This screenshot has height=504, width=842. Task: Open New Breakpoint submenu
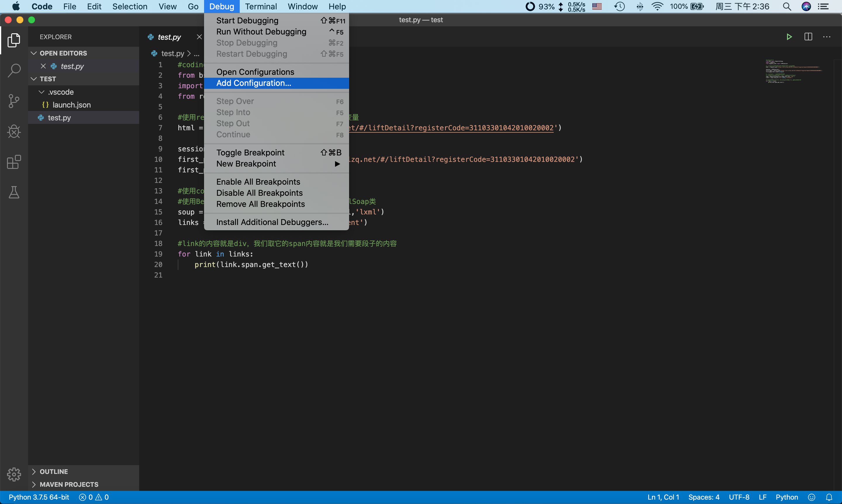pos(277,164)
